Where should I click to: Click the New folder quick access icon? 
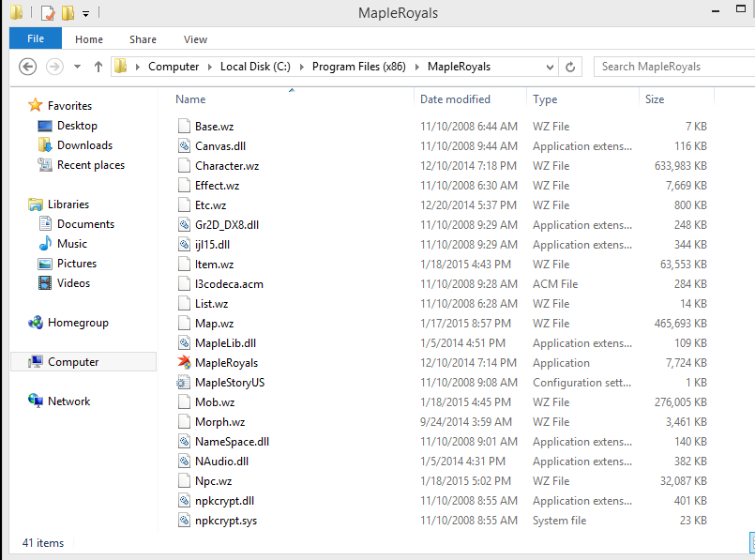68,13
